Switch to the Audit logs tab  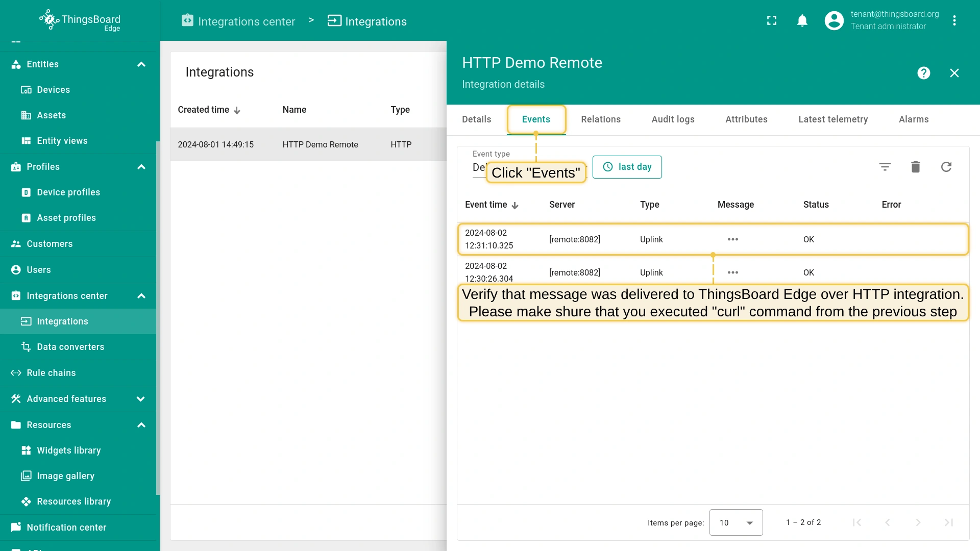pos(673,119)
